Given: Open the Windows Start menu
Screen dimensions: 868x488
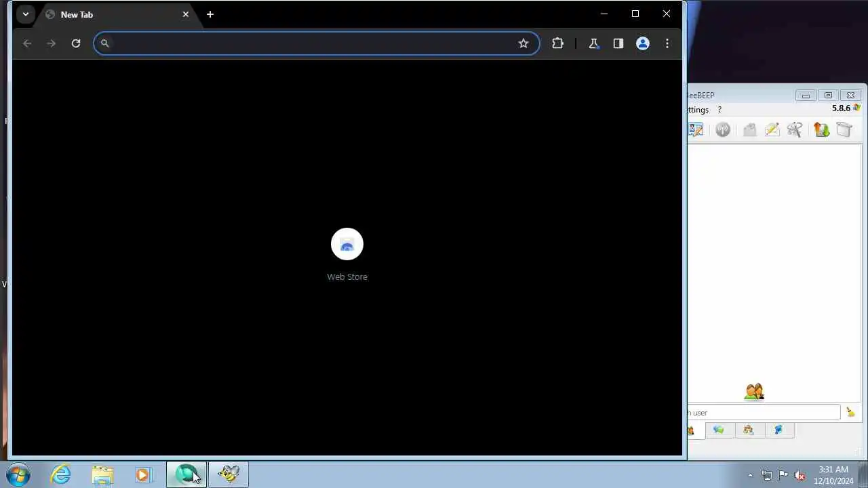Looking at the screenshot, I should tap(18, 474).
